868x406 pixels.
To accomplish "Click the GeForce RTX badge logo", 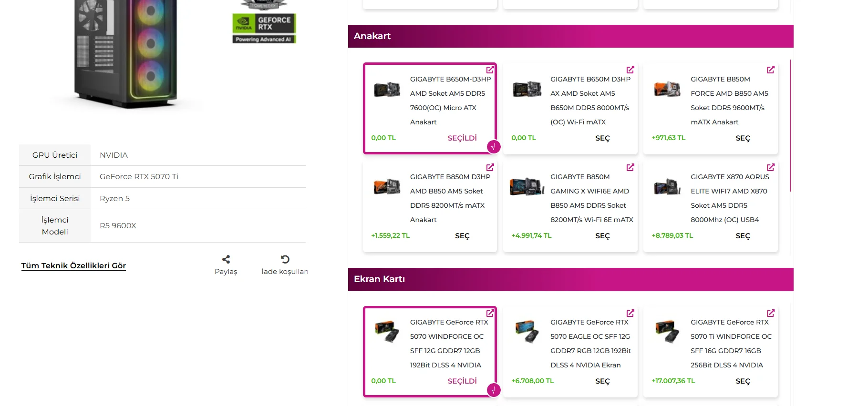I will click(x=264, y=28).
